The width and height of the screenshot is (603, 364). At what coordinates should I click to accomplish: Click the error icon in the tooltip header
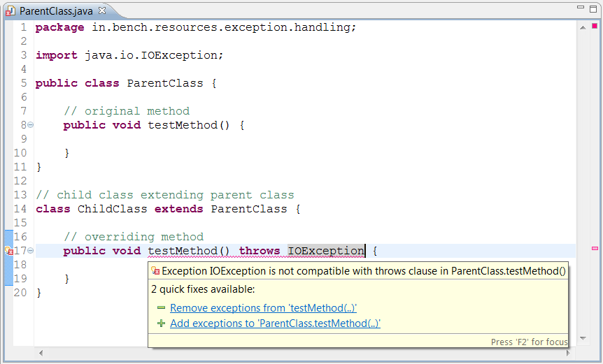pos(156,271)
